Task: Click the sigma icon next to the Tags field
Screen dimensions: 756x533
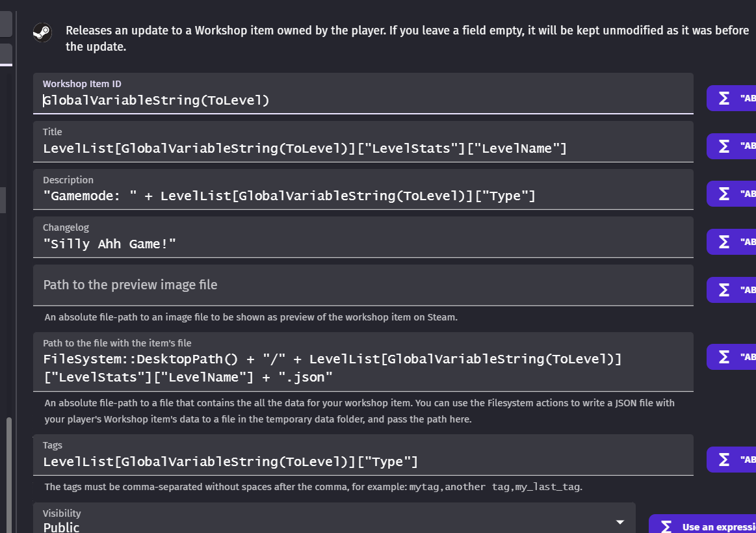Action: (x=723, y=460)
